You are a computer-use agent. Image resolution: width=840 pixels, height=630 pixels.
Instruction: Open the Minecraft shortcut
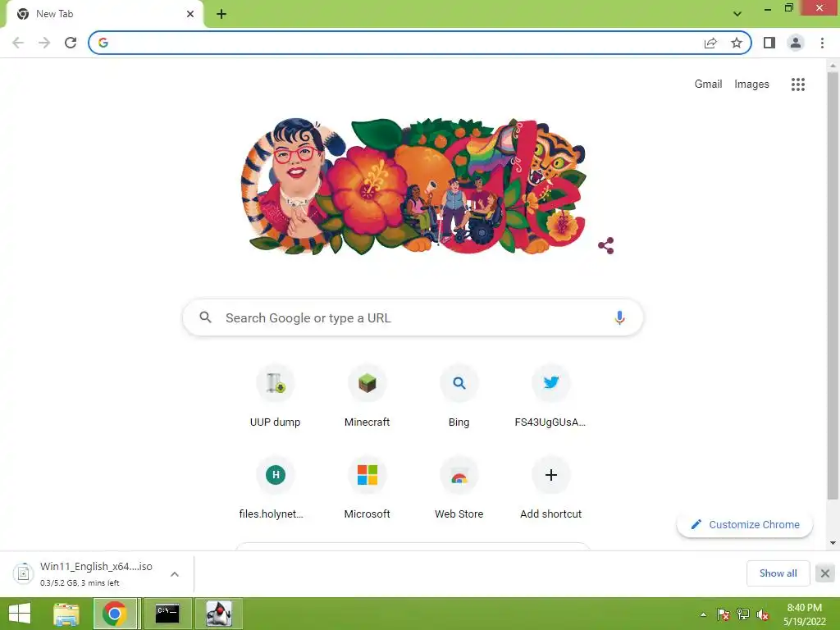point(367,396)
